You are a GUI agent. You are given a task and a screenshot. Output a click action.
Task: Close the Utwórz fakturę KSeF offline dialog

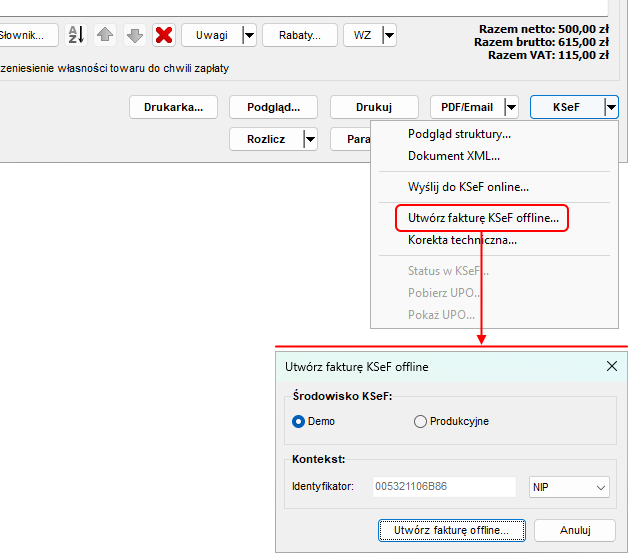click(x=612, y=367)
